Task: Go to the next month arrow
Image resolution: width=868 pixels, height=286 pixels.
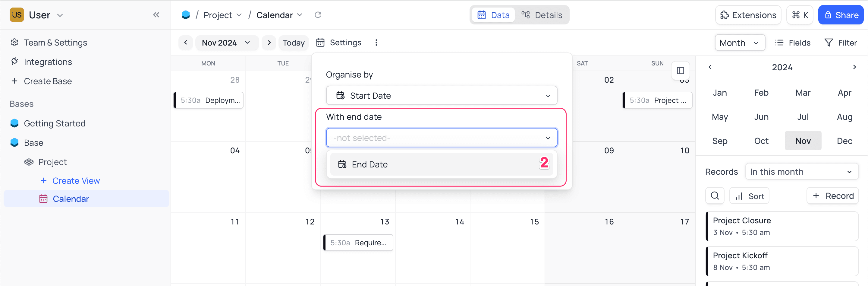Action: (x=269, y=43)
